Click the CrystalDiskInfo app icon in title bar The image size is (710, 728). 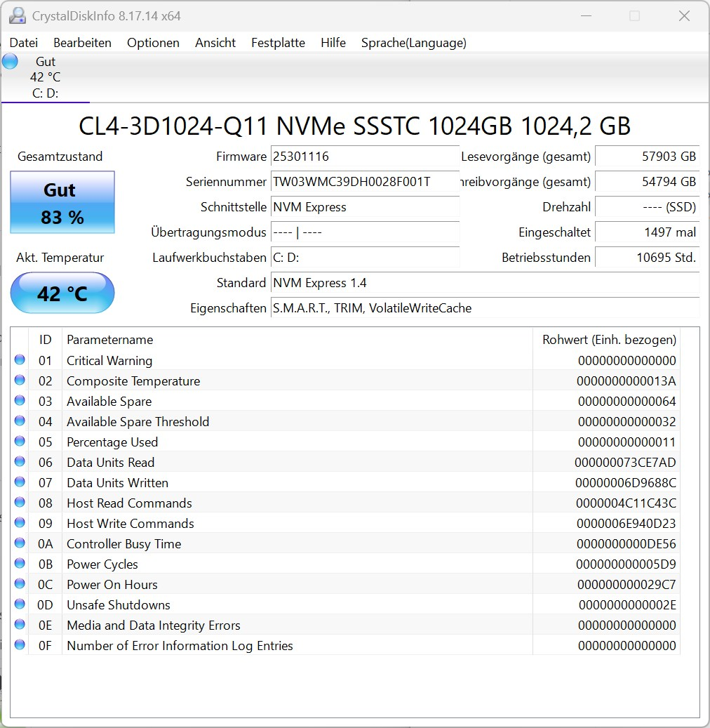click(x=17, y=15)
